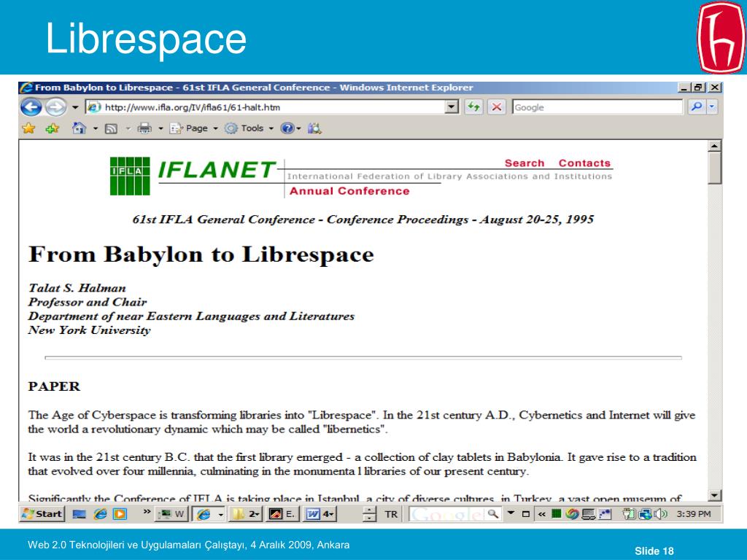Click into the Google search box

[597, 107]
